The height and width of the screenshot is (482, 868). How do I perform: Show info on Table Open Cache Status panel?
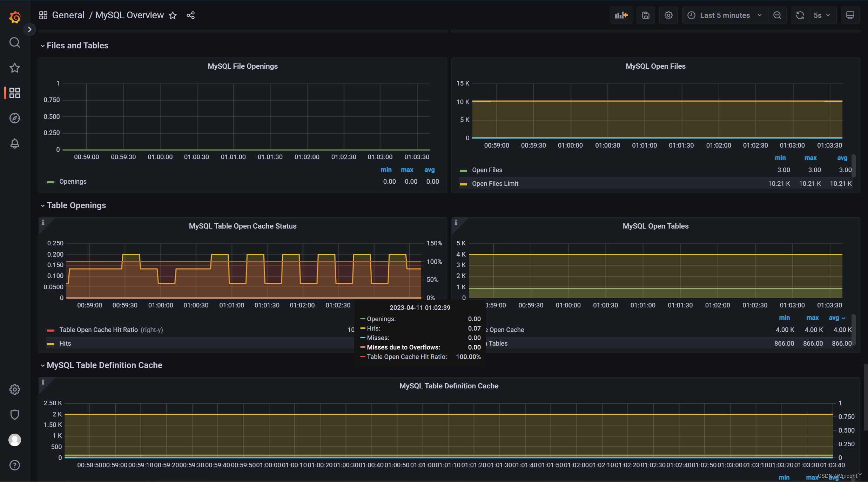click(x=43, y=222)
